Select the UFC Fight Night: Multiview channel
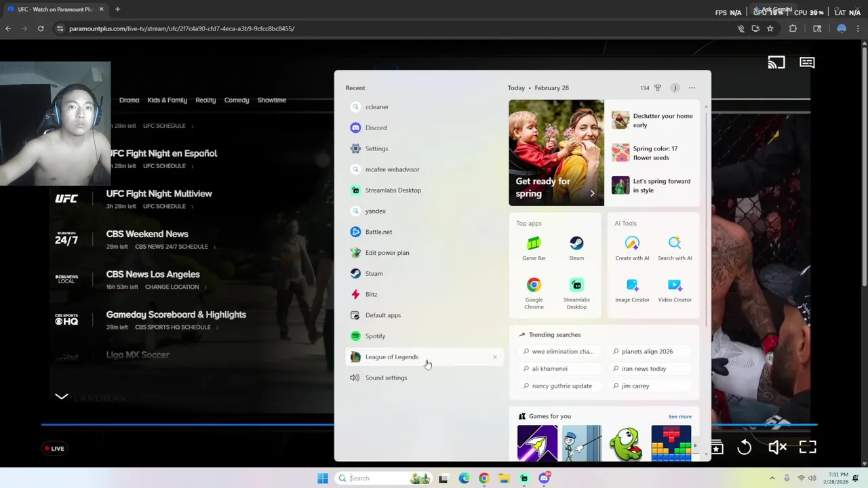 [159, 194]
